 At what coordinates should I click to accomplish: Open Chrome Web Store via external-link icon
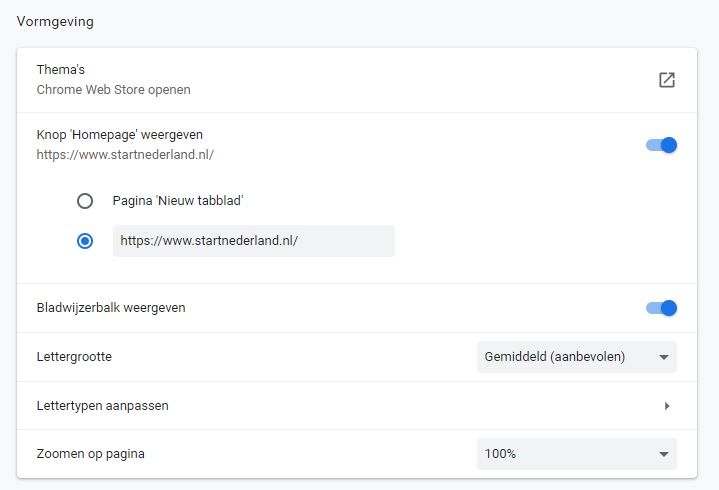pos(667,80)
